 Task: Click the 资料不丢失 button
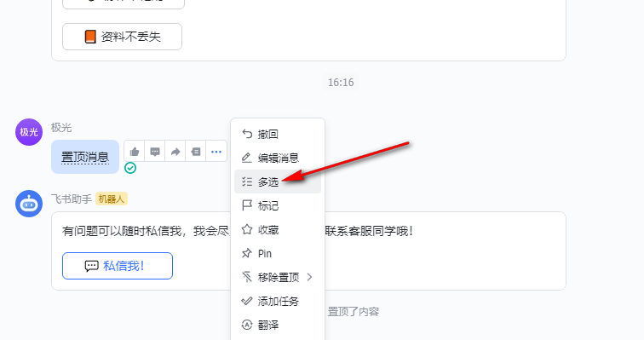coord(122,37)
